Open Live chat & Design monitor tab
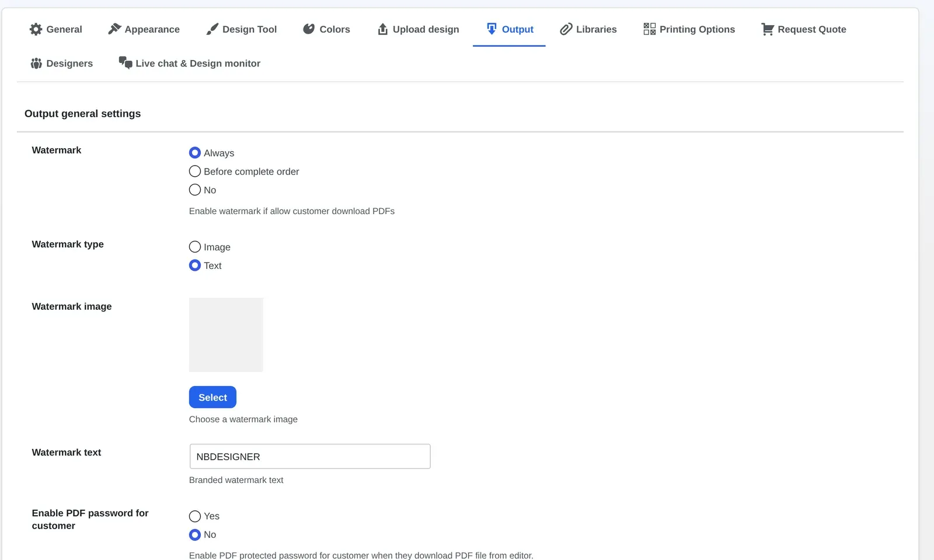The width and height of the screenshot is (934, 560). 190,63
